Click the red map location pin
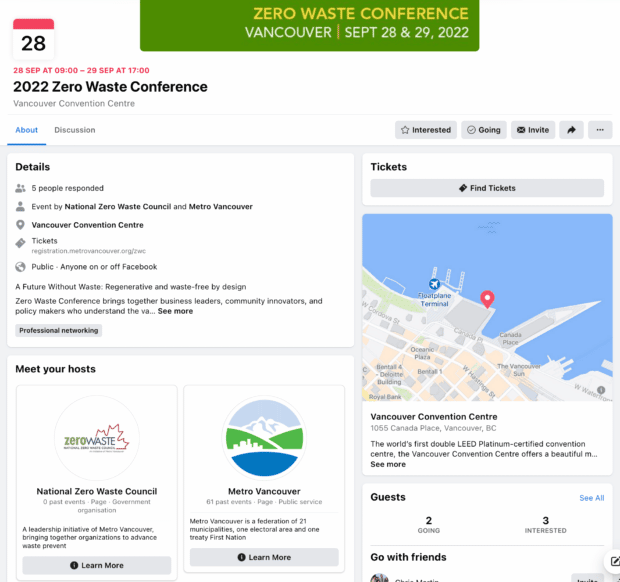Viewport: 620px width, 582px height. click(487, 299)
